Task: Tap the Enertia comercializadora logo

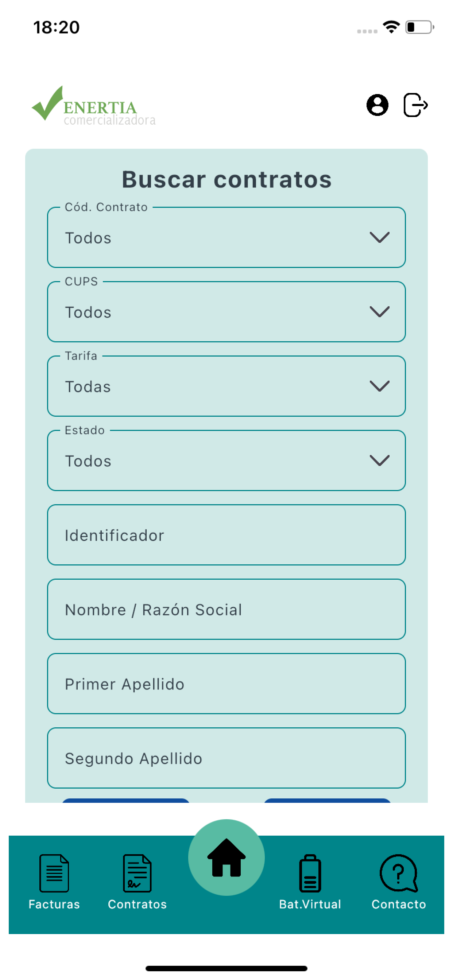Action: [94, 106]
